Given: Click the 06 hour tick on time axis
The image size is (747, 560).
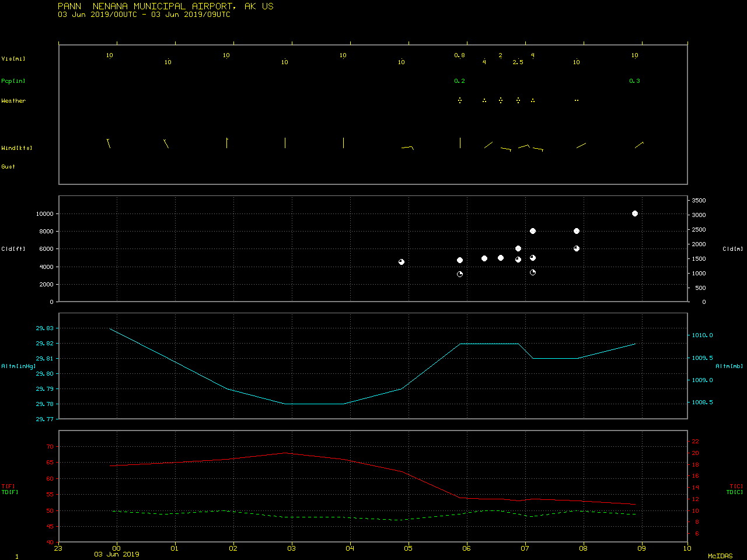Looking at the screenshot, I should [x=466, y=548].
